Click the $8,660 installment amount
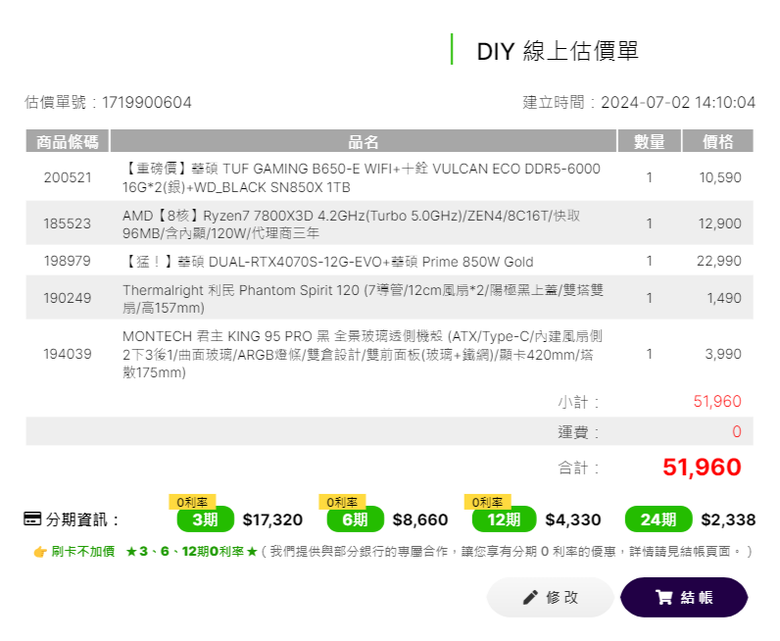The image size is (780, 641). pyautogui.click(x=420, y=520)
